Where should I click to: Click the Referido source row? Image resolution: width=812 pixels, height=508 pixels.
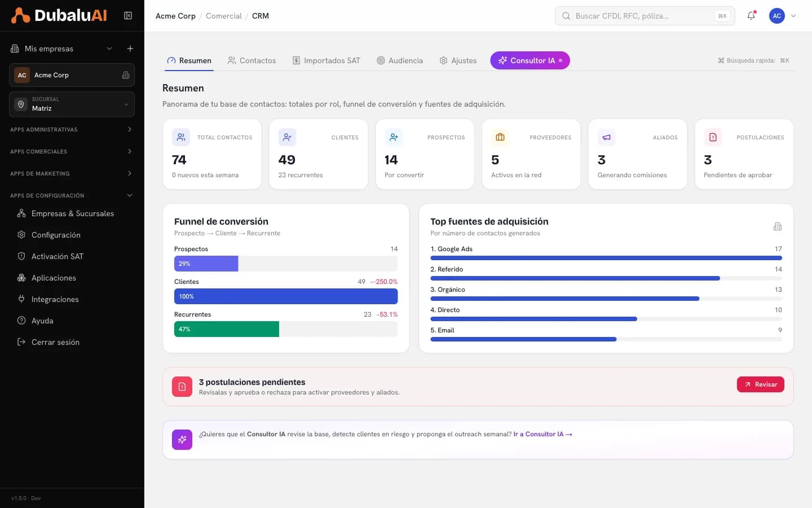606,273
